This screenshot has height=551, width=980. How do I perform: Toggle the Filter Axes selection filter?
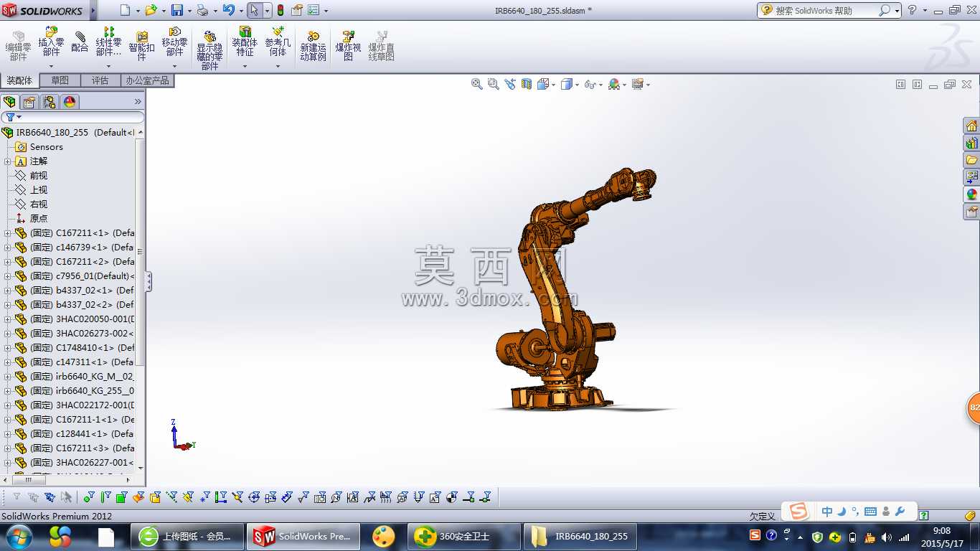(x=171, y=496)
